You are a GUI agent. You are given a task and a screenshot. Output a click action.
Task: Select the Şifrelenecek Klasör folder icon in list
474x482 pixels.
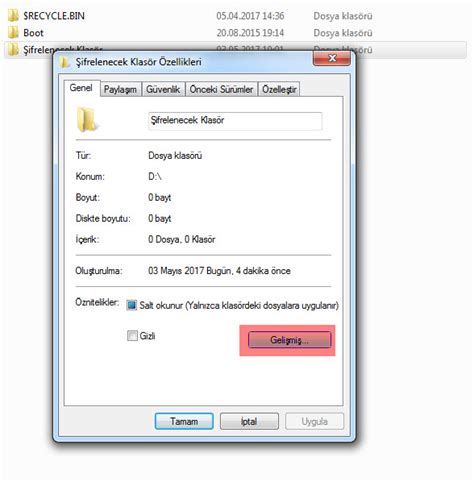pos(13,50)
